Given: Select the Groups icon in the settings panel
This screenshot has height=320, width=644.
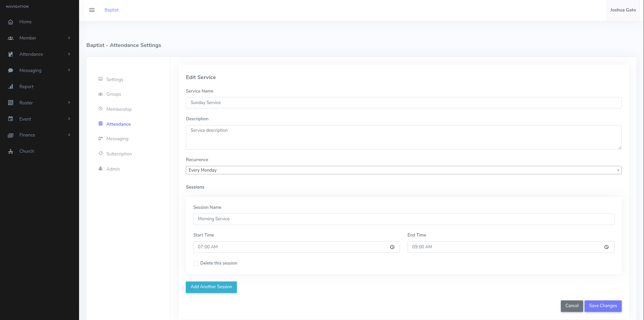Looking at the screenshot, I should click(x=100, y=94).
